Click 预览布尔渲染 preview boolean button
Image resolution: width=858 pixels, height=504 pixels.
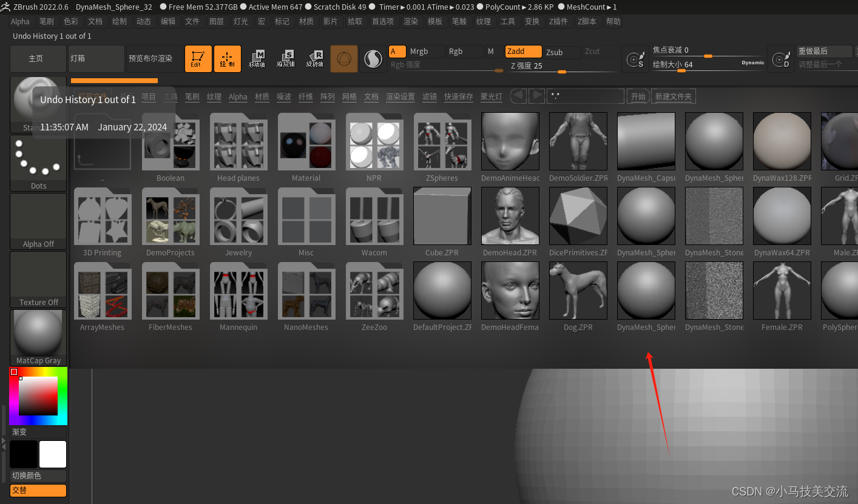coord(154,59)
